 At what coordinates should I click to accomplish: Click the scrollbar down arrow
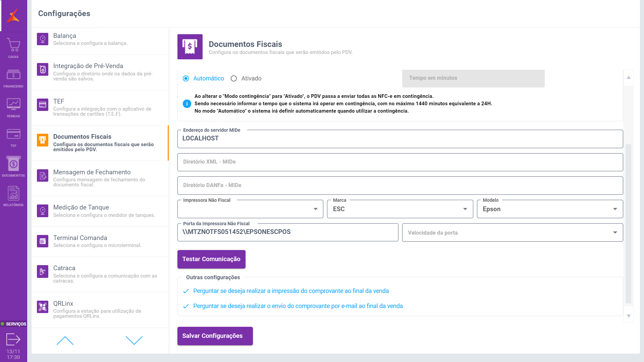pos(629,316)
